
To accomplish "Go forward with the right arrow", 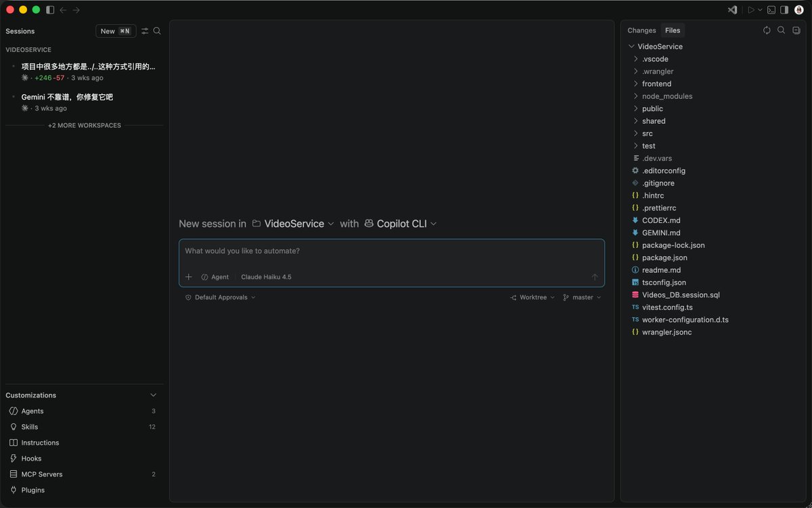I will (x=76, y=10).
